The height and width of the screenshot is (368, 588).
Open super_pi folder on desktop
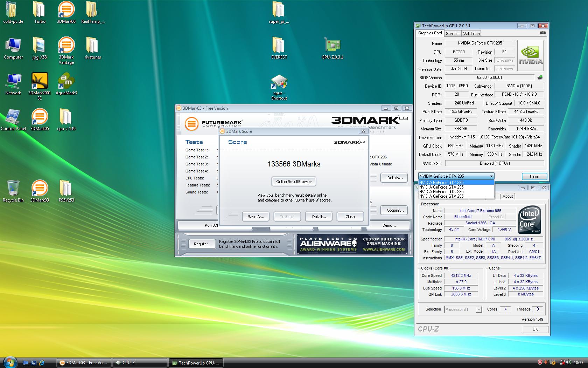point(279,12)
